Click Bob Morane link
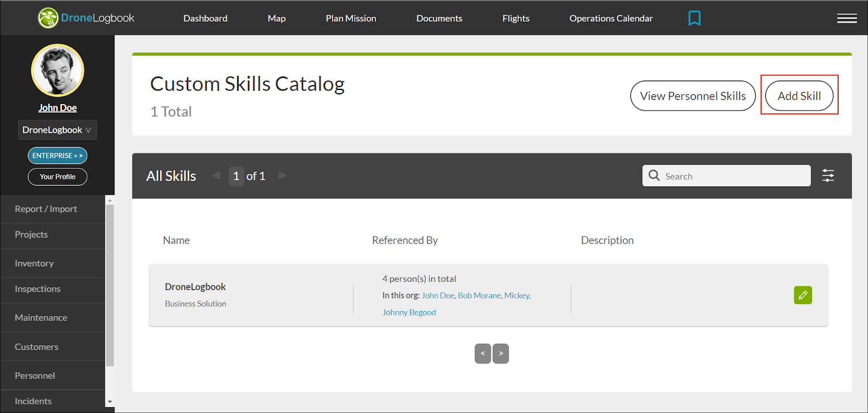The image size is (868, 413). (x=479, y=295)
